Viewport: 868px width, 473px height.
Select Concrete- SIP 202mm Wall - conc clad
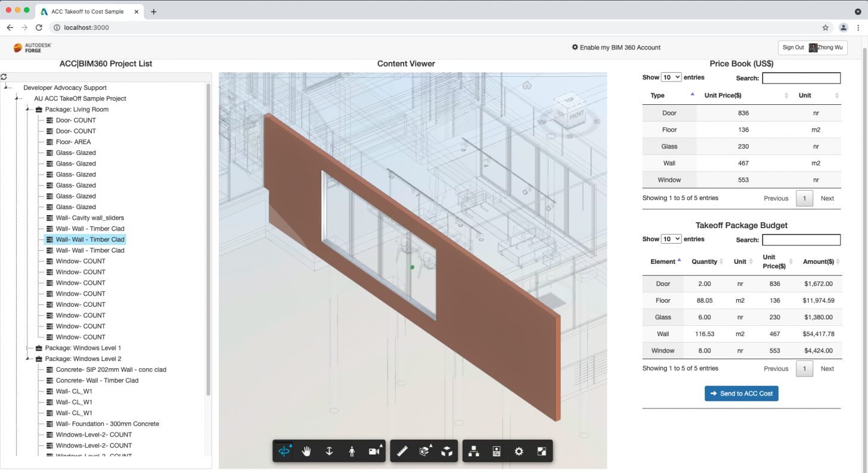tap(111, 370)
